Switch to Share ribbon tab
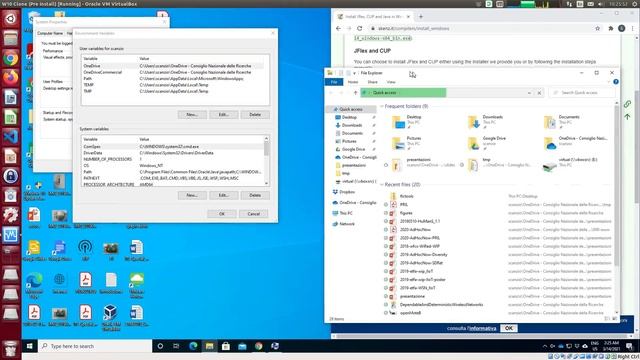 tap(372, 82)
